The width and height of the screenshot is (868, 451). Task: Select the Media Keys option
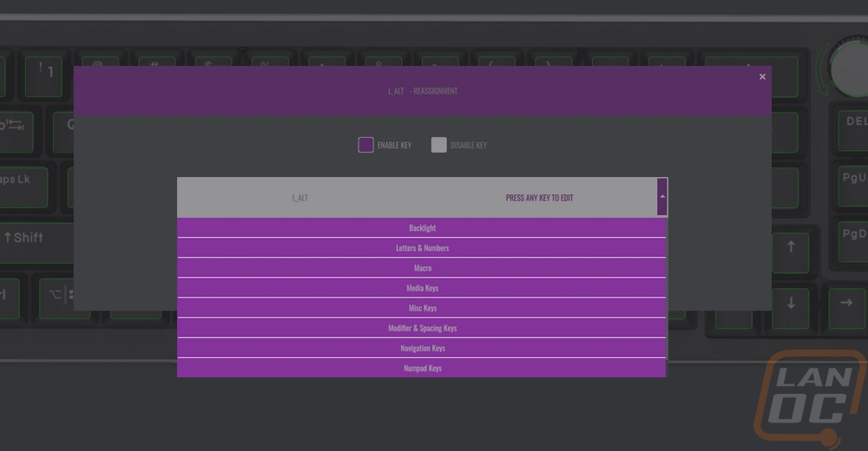click(422, 288)
